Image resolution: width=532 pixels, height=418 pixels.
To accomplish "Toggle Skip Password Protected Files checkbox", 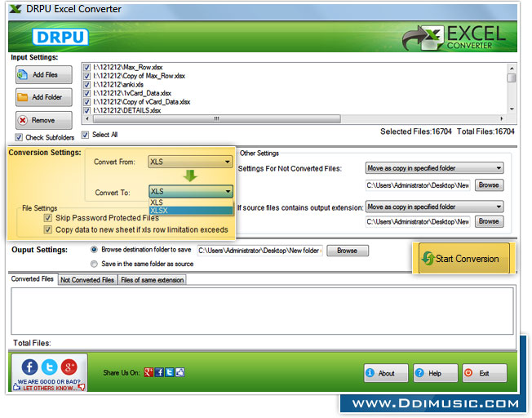I will (x=48, y=218).
